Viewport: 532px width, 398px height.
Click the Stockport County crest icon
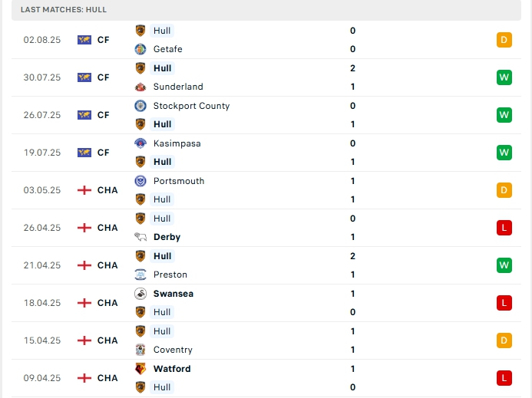click(140, 106)
